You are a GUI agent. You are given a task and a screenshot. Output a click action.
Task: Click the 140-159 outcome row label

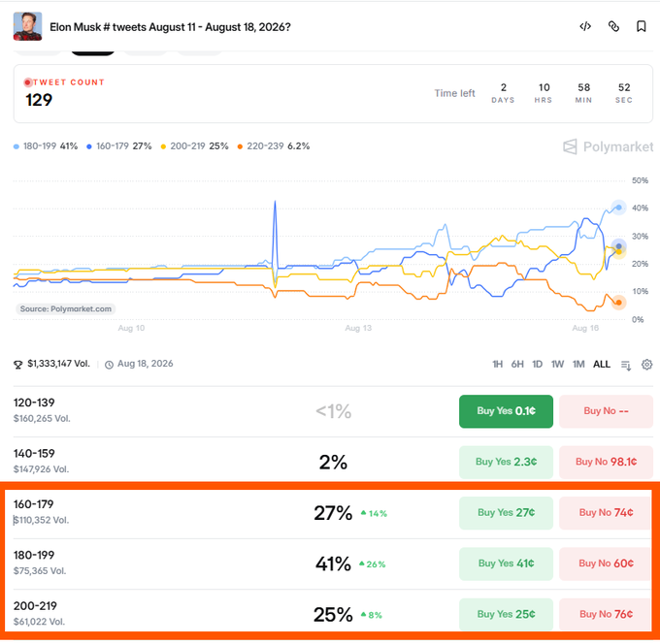click(34, 454)
